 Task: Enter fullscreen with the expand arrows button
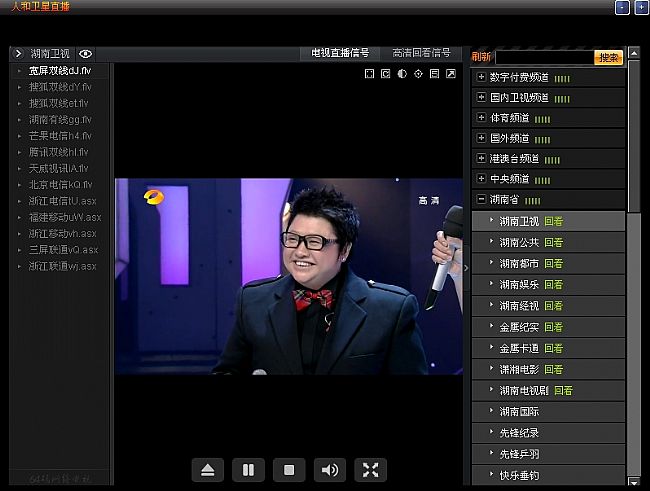point(371,470)
